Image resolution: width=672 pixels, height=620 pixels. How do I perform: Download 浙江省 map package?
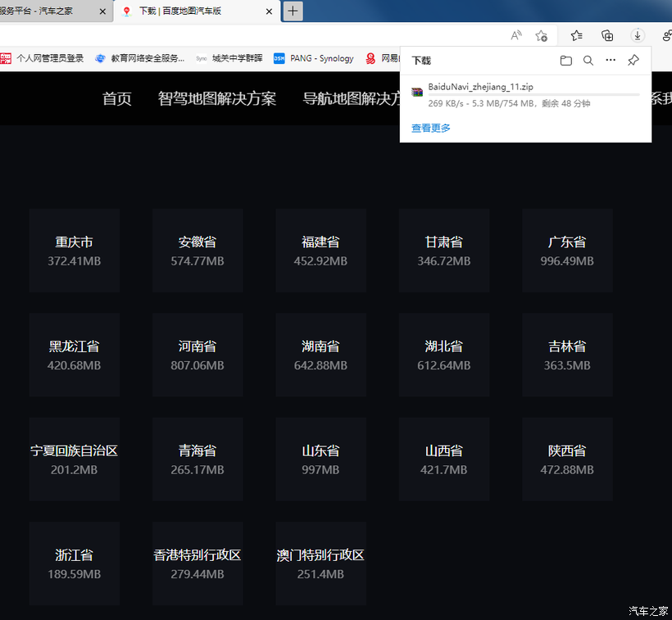(74, 563)
